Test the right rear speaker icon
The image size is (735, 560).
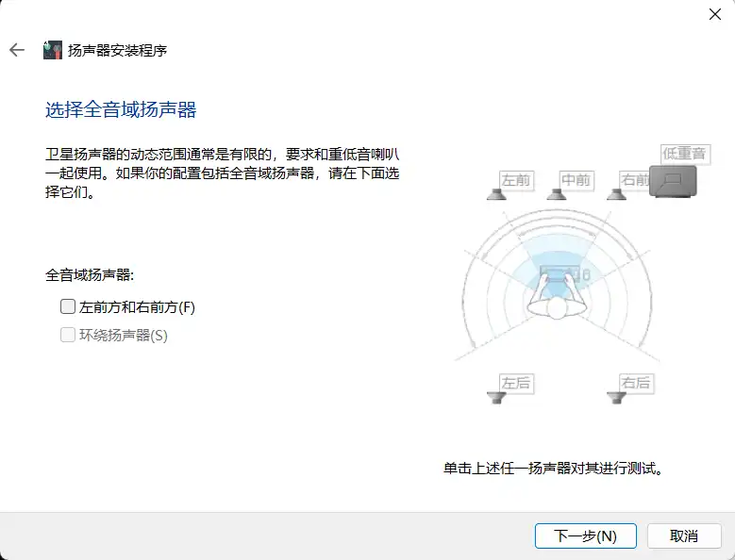pos(617,398)
